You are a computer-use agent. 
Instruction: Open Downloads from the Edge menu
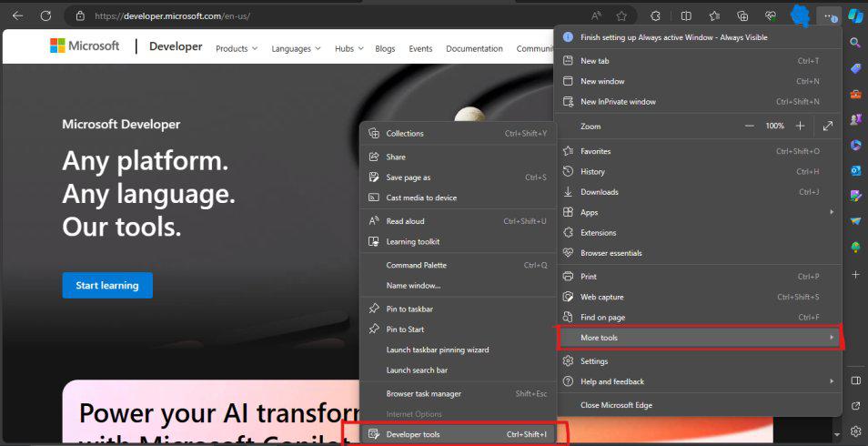pos(698,192)
